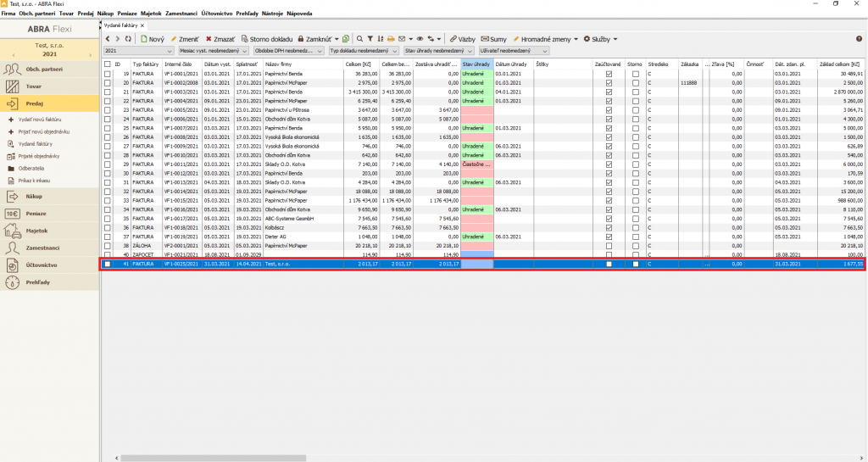Open the Účtovníctvo sidebar module
The image size is (868, 462).
[x=50, y=265]
